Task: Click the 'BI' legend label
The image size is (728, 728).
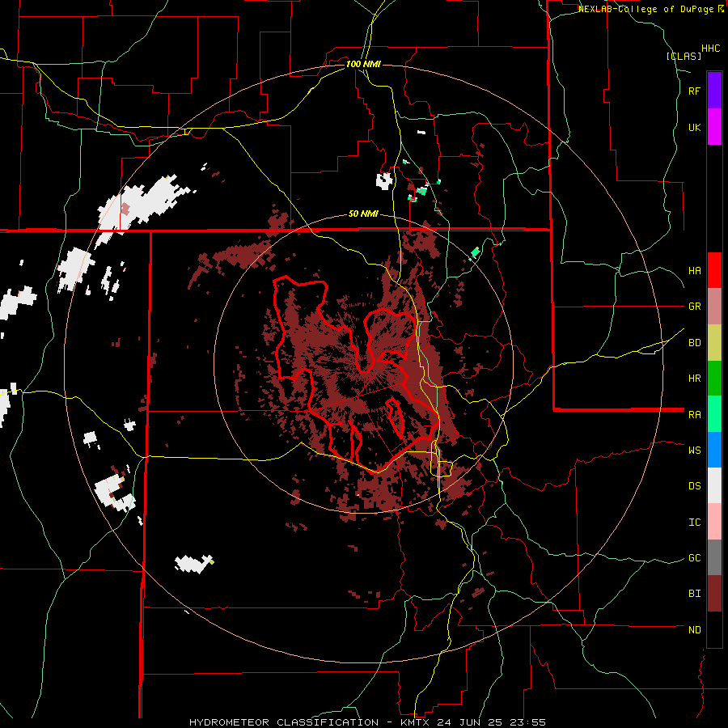Action: point(694,594)
